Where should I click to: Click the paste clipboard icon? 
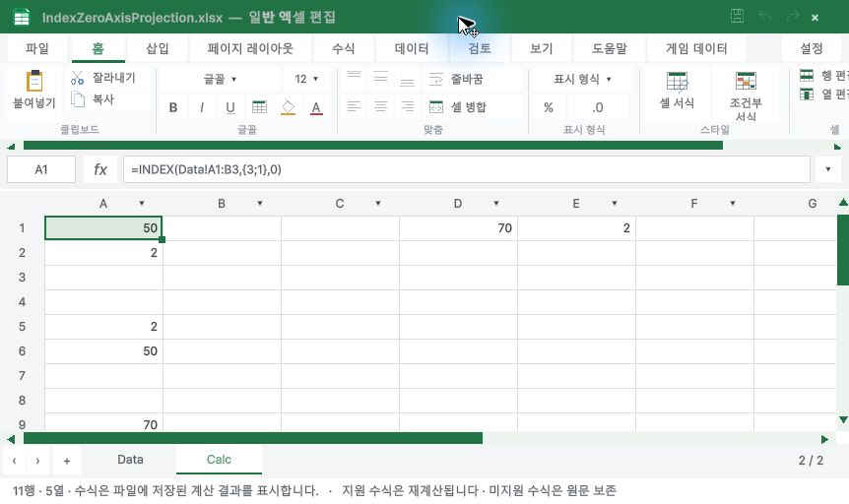(34, 81)
